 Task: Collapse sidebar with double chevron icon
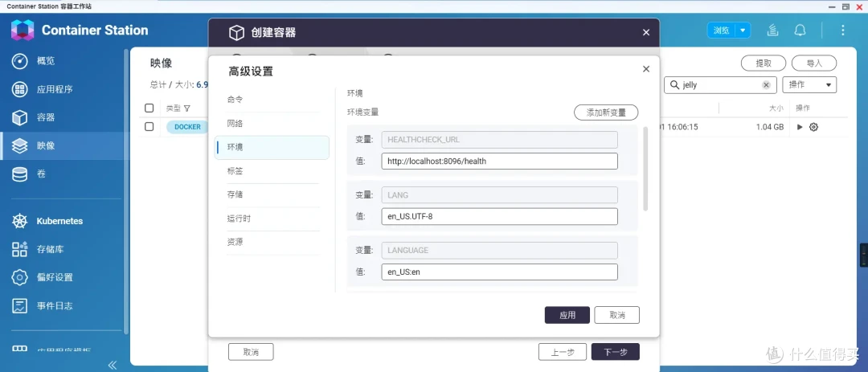[113, 365]
